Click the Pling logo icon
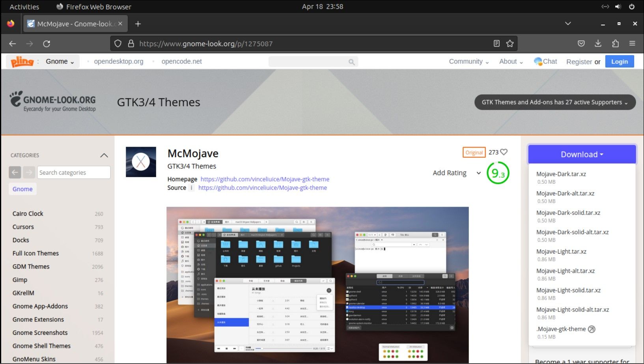 click(22, 61)
